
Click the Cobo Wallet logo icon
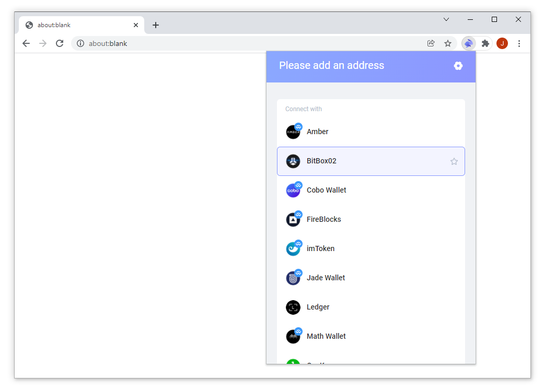[293, 191]
